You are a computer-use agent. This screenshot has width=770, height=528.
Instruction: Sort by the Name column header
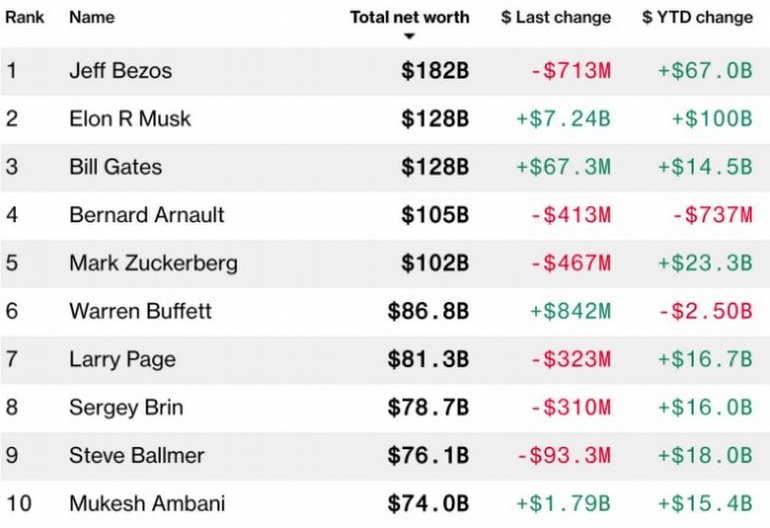coord(91,17)
